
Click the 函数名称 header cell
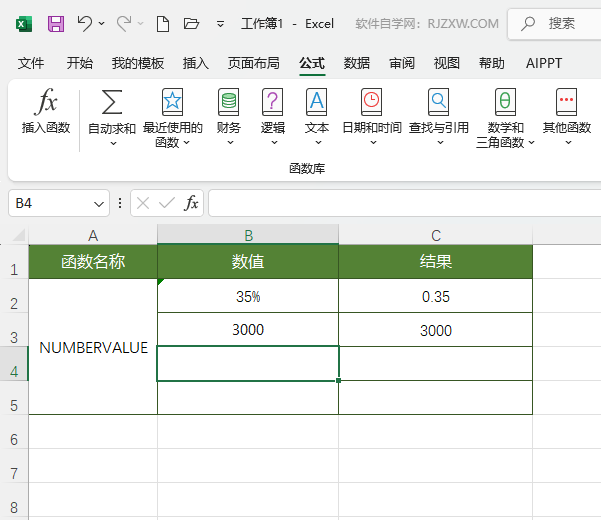tap(93, 262)
